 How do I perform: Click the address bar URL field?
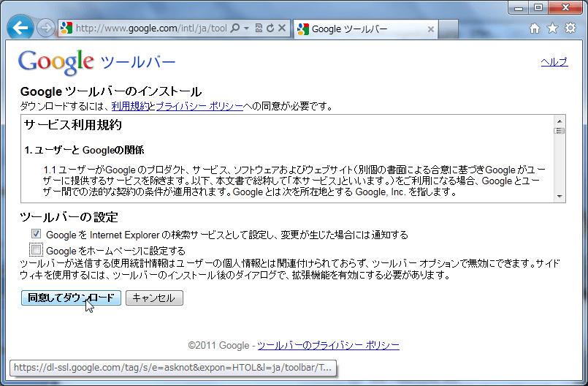click(x=151, y=29)
